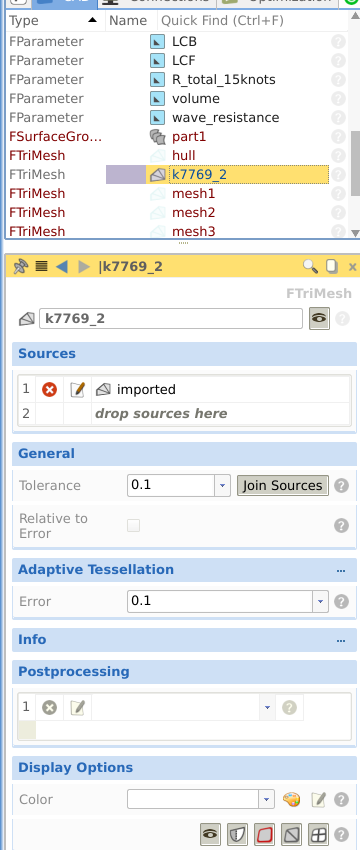Open help icon in postprocessing row

tap(290, 707)
